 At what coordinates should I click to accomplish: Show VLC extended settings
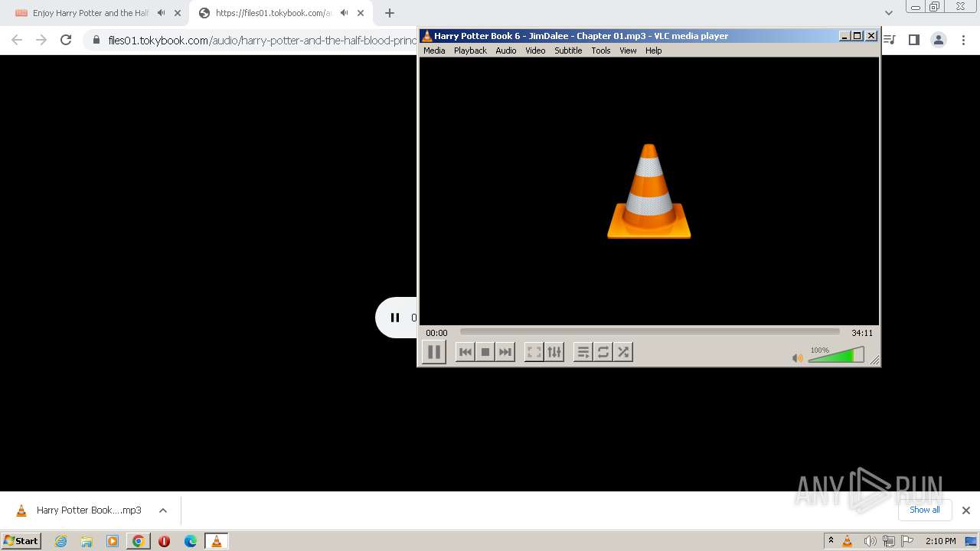coord(554,352)
